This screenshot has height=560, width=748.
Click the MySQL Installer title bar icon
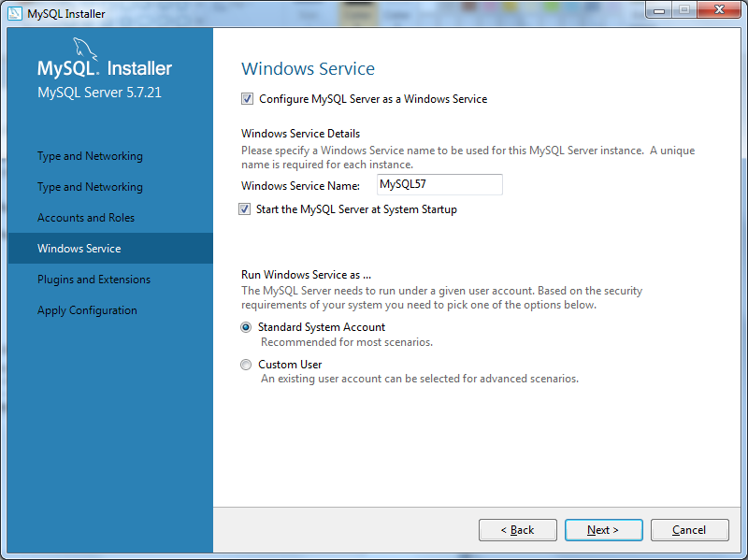coord(15,13)
